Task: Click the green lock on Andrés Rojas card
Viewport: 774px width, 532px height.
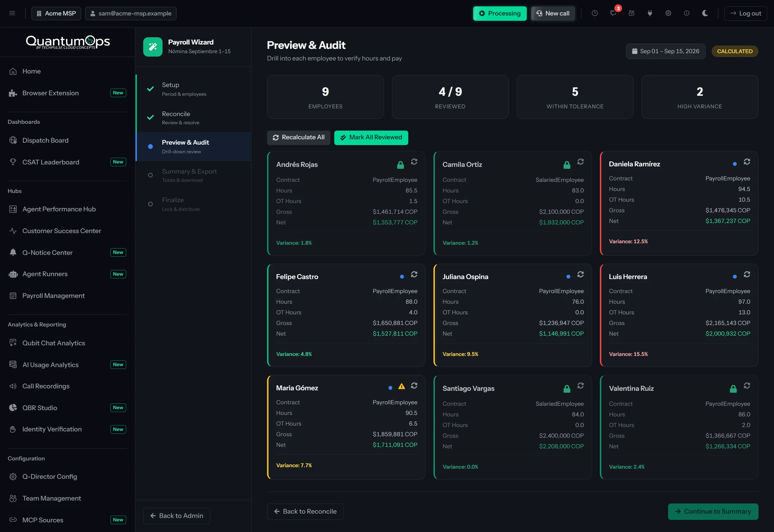Action: [400, 165]
